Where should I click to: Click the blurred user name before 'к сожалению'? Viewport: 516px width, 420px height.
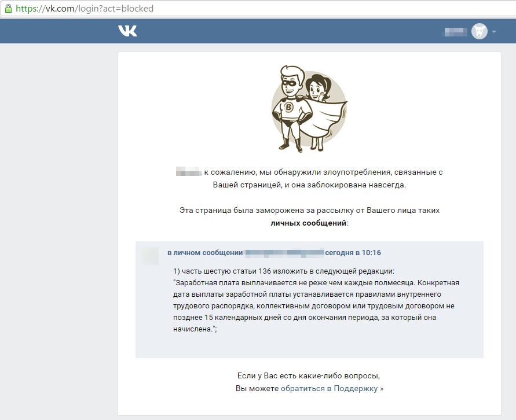pyautogui.click(x=189, y=172)
